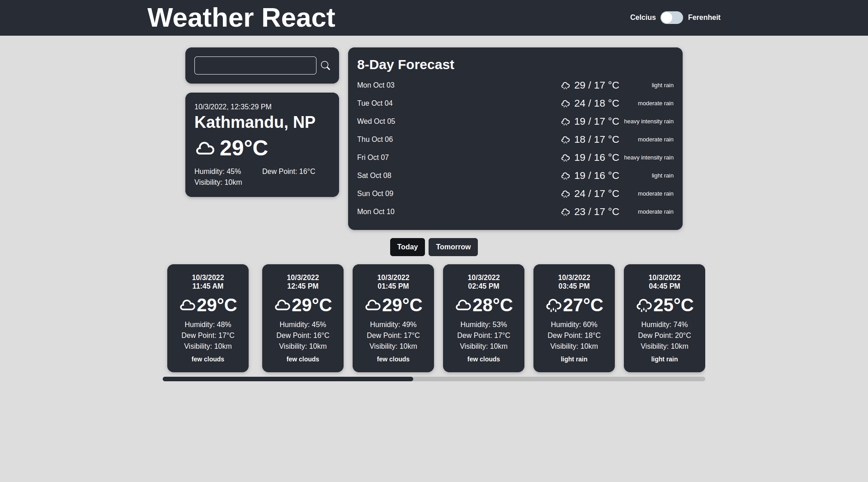
Task: Click the 18 / 17 °C temperature
Action: [x=597, y=140]
